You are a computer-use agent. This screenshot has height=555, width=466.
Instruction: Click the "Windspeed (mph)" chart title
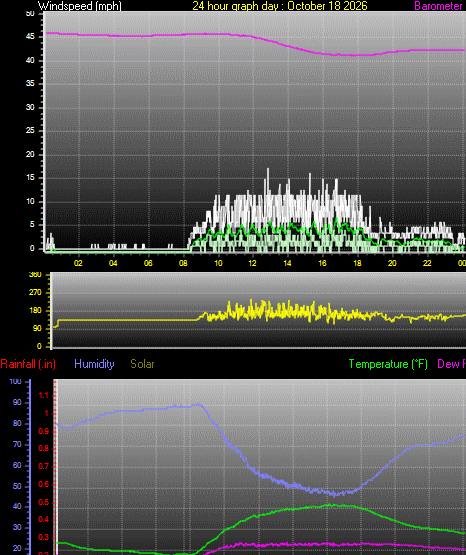(x=80, y=6)
